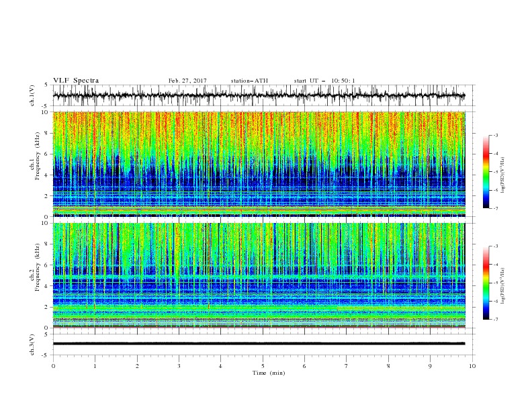
Task: Click the "8" kHz tick on ch.1 frequency axis
Action: click(x=46, y=133)
